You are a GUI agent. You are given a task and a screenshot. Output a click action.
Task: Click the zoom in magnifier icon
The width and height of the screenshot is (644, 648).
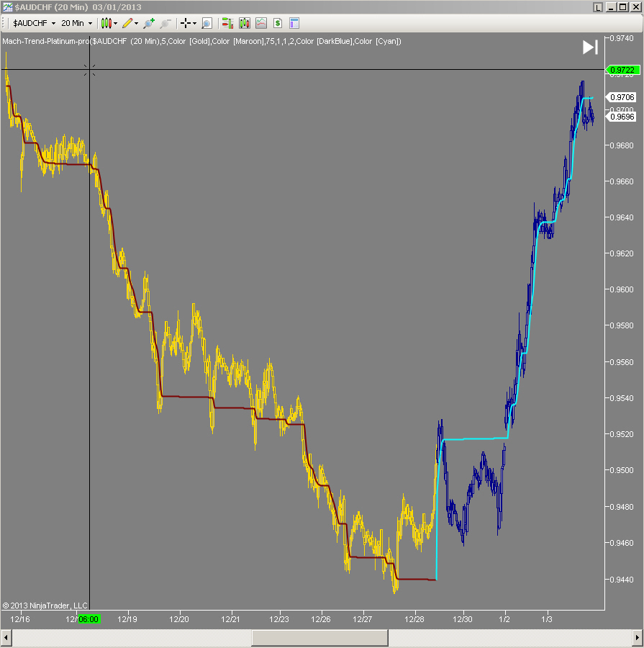tap(149, 22)
